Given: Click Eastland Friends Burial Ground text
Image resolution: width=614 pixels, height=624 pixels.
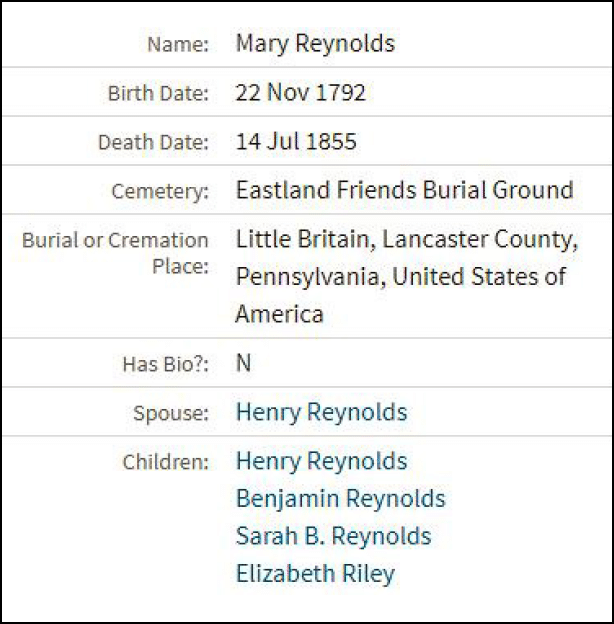Looking at the screenshot, I should click(404, 190).
